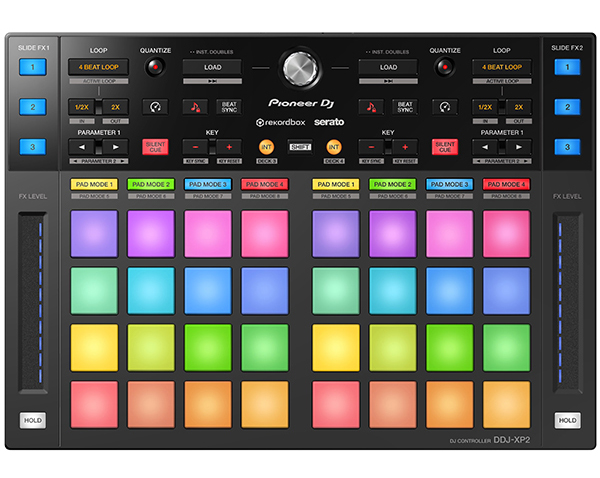Viewport: 600px width, 478px height.
Task: Click left deck Parameter 1 right arrow
Action: [x=116, y=147]
